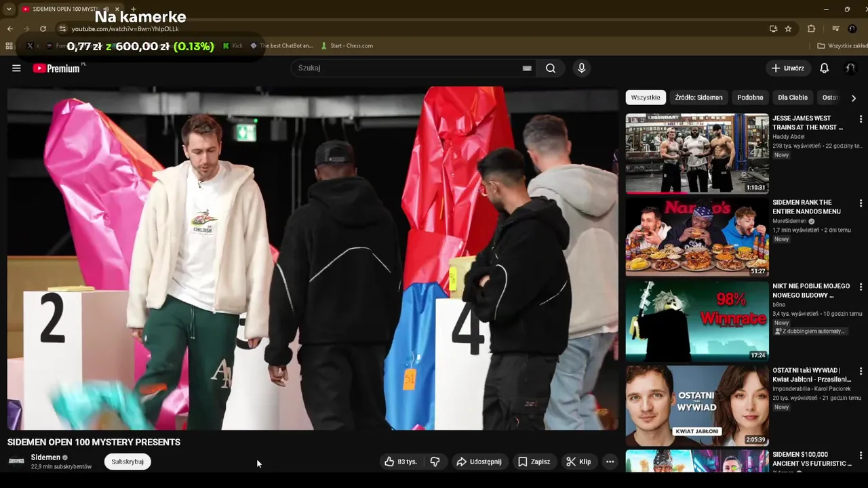Screen dimensions: 868x488
Task: Open the 98% Winnrate video thumbnail
Action: pos(697,321)
